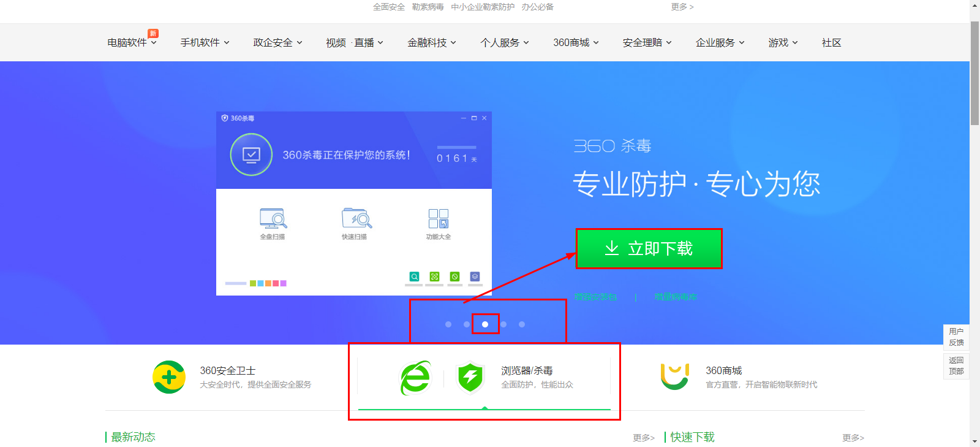Click the 360安全卫士 yellow-green plus logo
The image size is (980, 447).
169,377
